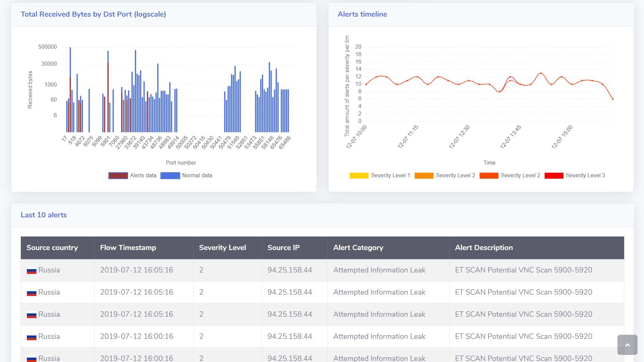
Task: Click the Severity Level 3 legend text
Action: pos(585,176)
